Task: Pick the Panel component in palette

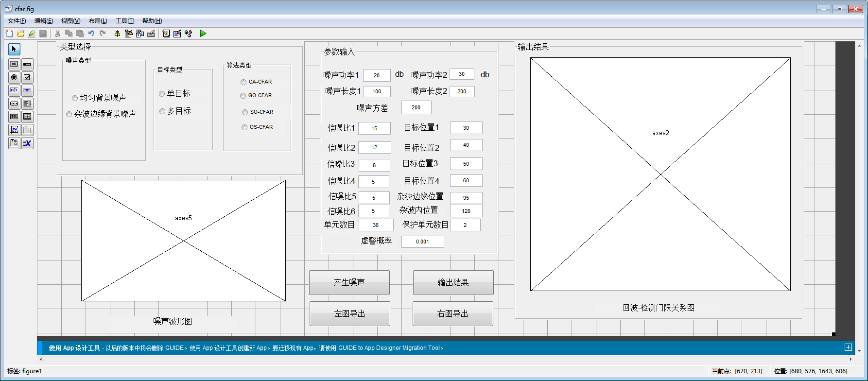Action: [x=27, y=130]
